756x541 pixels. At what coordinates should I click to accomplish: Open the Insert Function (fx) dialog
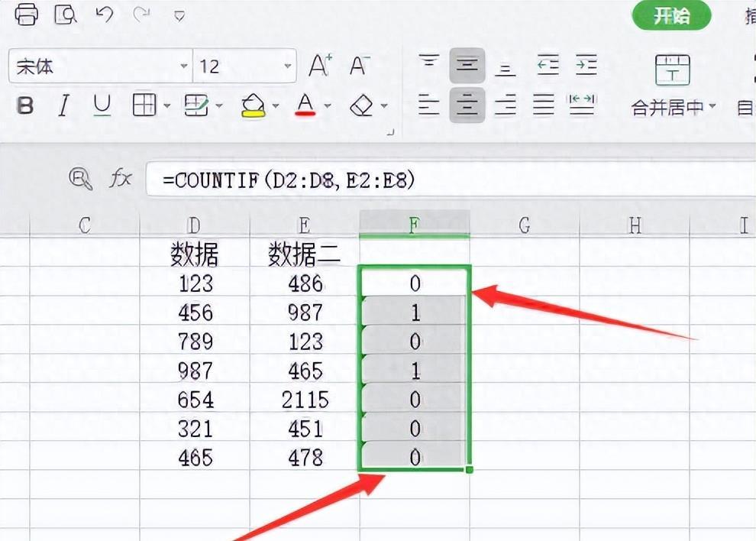(121, 179)
